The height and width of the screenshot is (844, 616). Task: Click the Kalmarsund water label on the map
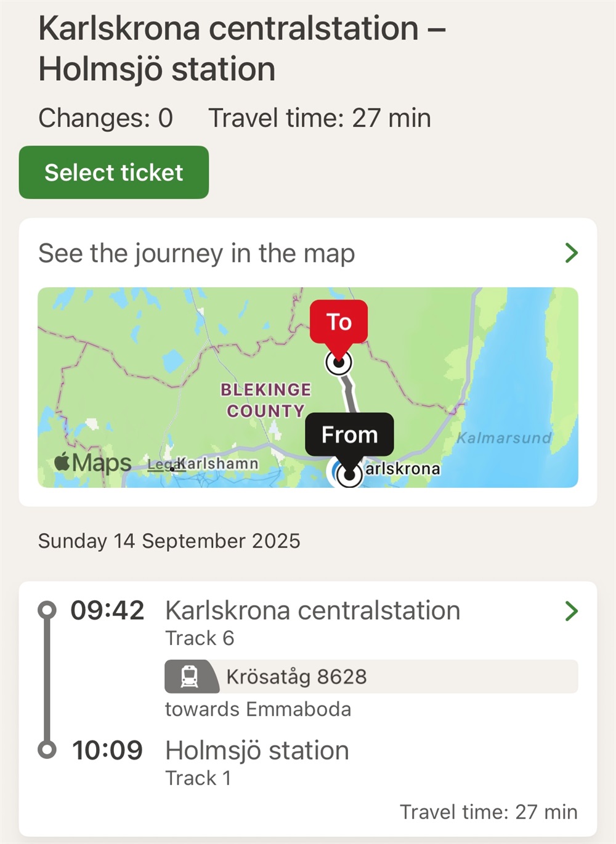[x=504, y=438]
